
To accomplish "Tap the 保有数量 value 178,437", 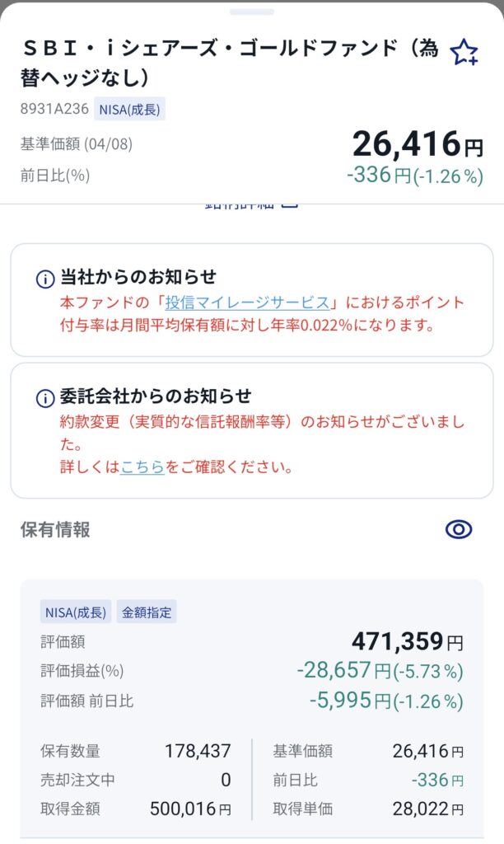I will (x=198, y=751).
